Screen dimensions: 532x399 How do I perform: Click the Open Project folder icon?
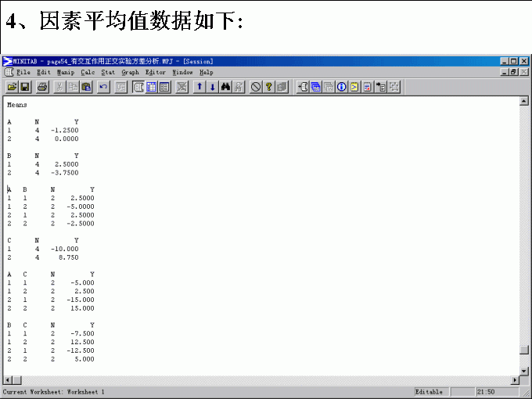(12, 87)
